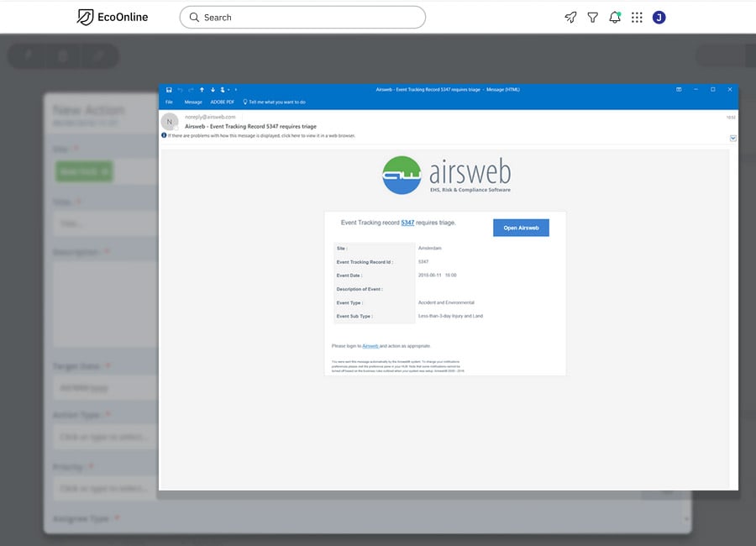
Task: Click the N sender avatar
Action: 170,122
